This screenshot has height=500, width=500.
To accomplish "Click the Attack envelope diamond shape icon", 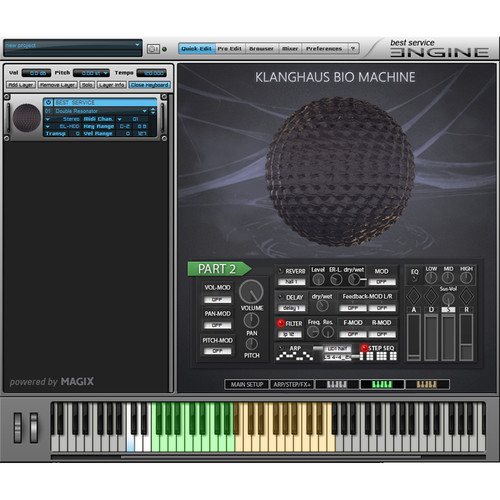I will point(414,296).
